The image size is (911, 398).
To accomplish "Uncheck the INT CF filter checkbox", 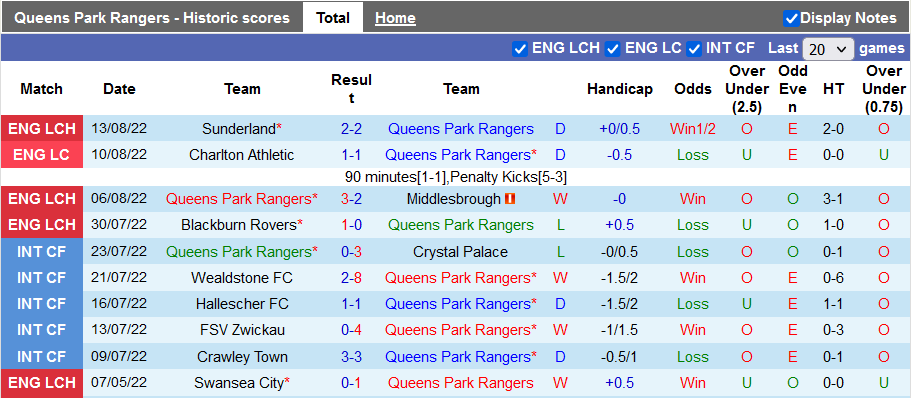I will click(694, 49).
